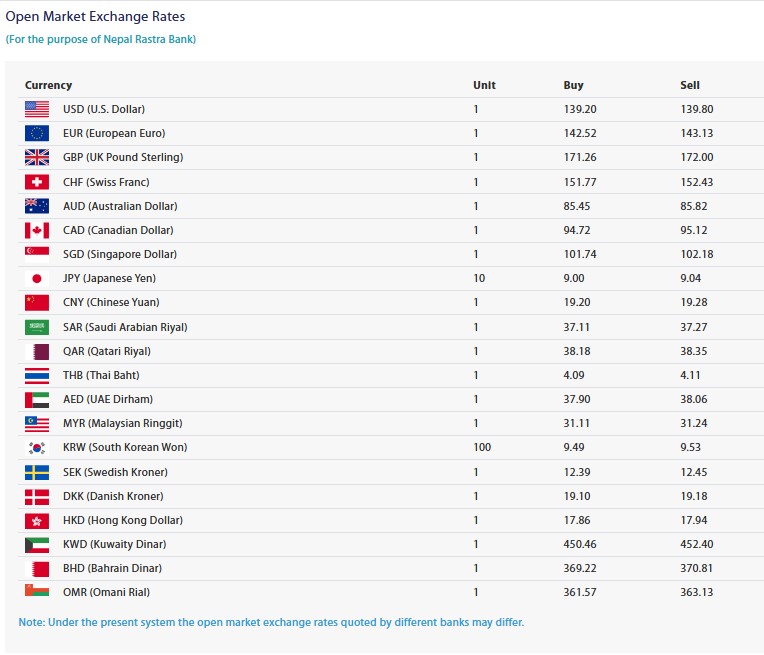The image size is (764, 655).
Task: Click the Sell column header
Action: 690,85
